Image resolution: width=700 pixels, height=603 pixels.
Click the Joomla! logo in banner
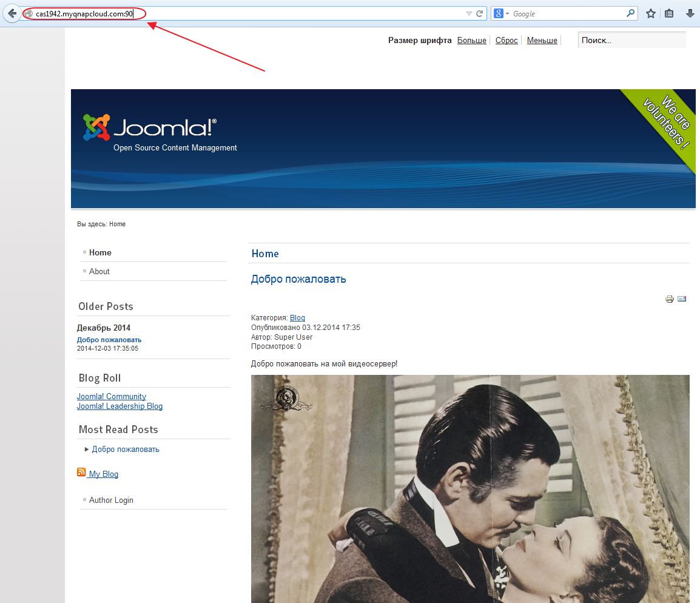[150, 127]
